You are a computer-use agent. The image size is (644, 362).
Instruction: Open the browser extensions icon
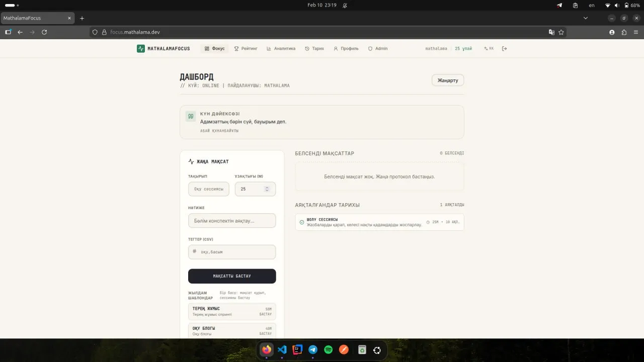[x=624, y=32]
